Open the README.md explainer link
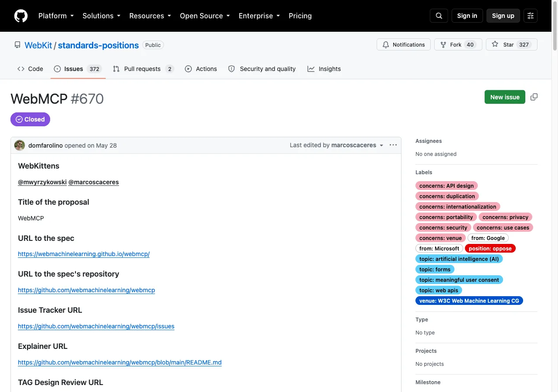 pyautogui.click(x=120, y=362)
